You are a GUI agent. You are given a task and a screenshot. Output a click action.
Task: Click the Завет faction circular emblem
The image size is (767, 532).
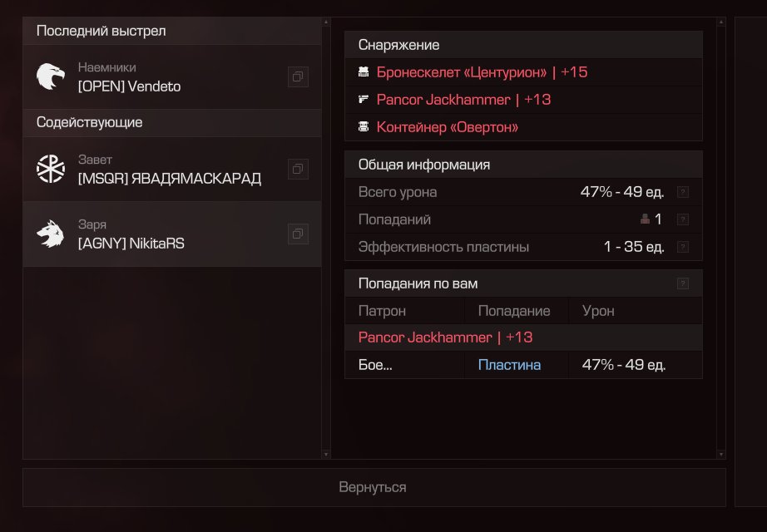click(51, 169)
